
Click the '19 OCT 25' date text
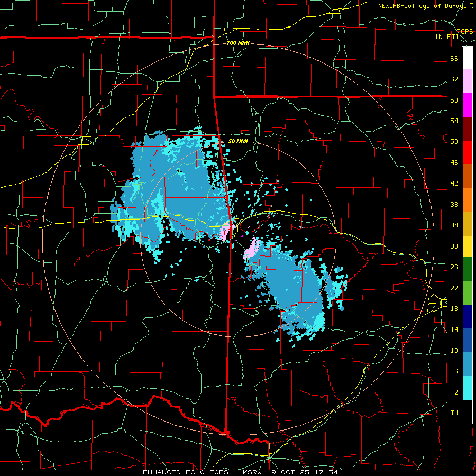pyautogui.click(x=289, y=472)
